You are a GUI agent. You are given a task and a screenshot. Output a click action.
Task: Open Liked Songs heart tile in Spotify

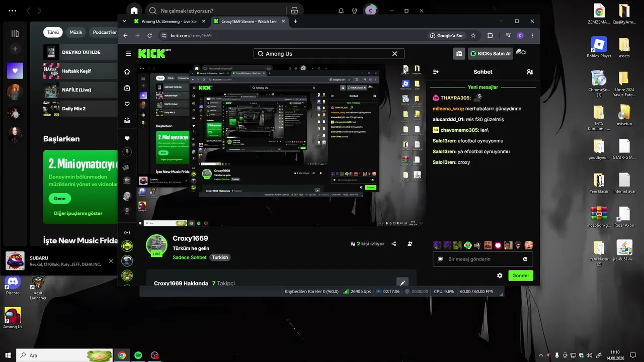15,71
